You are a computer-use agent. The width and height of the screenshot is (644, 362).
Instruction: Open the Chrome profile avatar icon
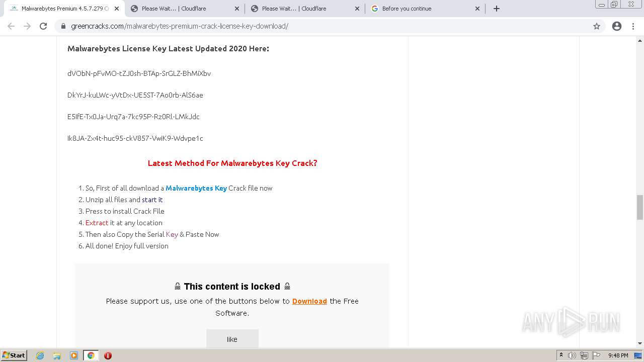click(617, 26)
